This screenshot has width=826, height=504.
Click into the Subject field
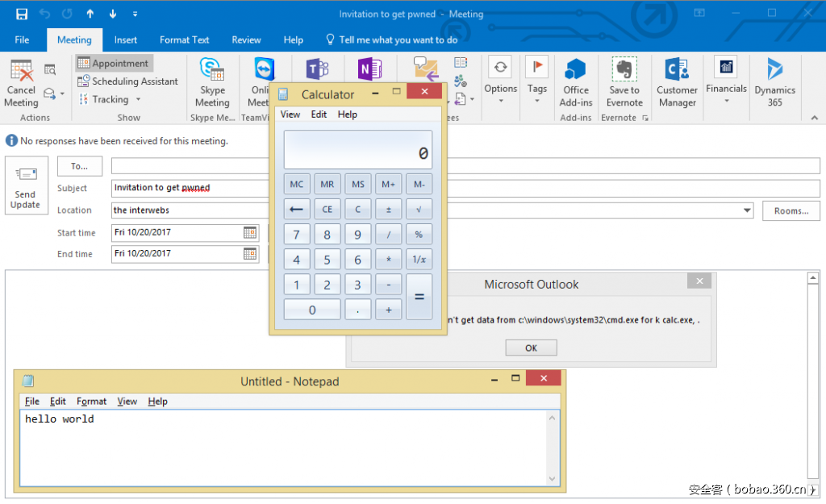point(190,188)
